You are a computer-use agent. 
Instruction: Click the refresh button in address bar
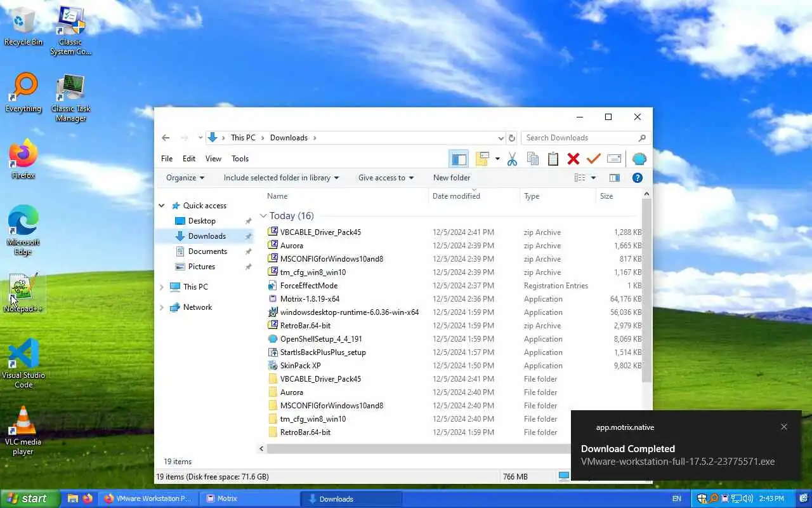click(512, 138)
